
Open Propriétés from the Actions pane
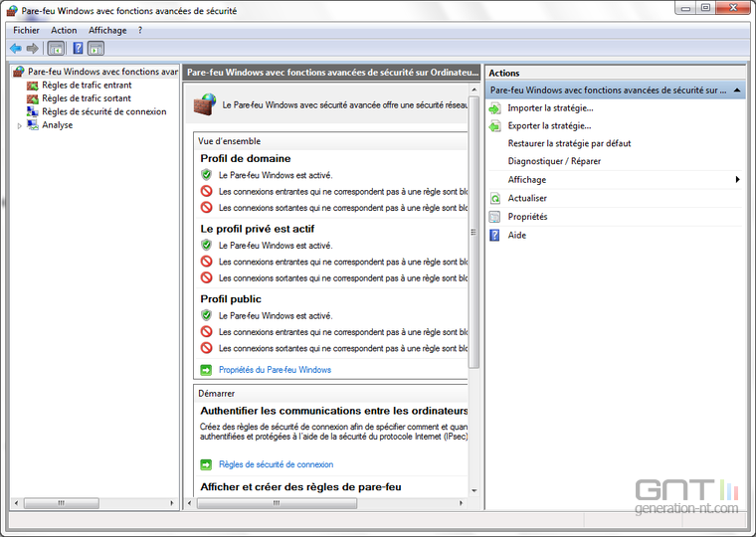tap(527, 217)
